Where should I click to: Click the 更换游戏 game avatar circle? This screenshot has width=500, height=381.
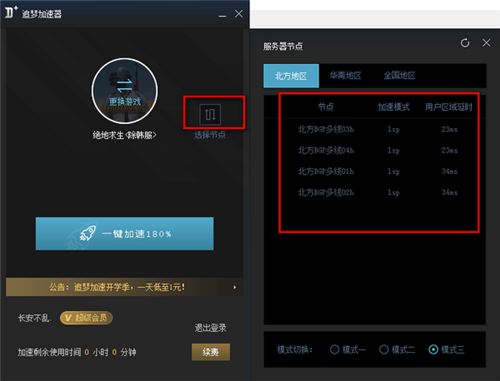pyautogui.click(x=125, y=91)
